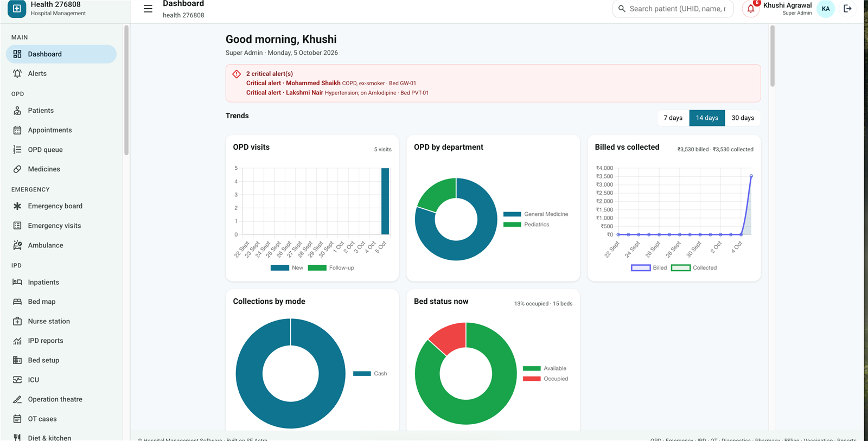Toggle the Available legend in Bed status

coord(545,368)
